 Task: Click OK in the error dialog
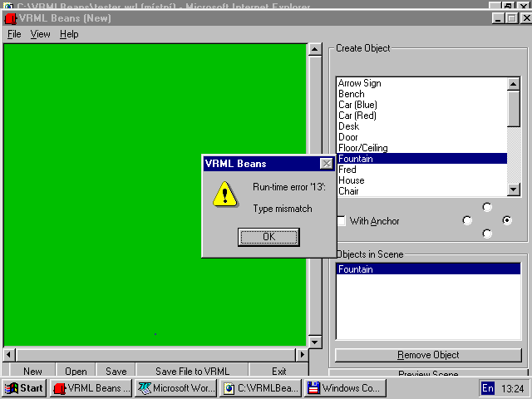(x=268, y=237)
